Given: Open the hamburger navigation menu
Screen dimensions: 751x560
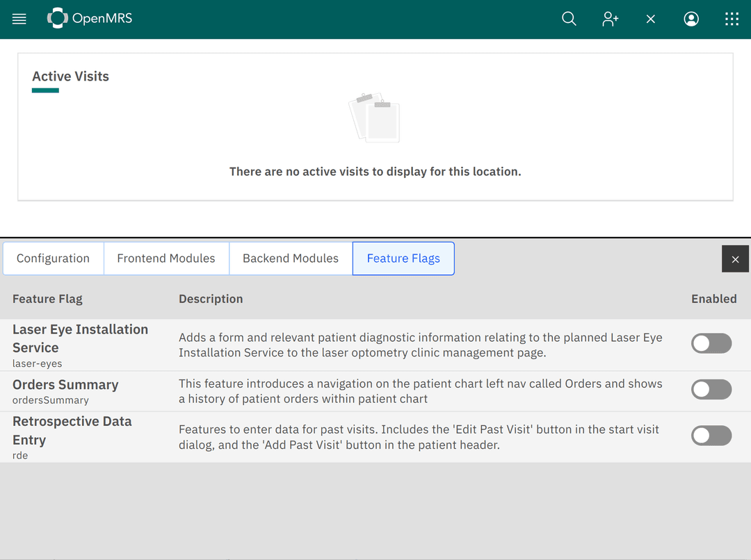Looking at the screenshot, I should (x=19, y=19).
